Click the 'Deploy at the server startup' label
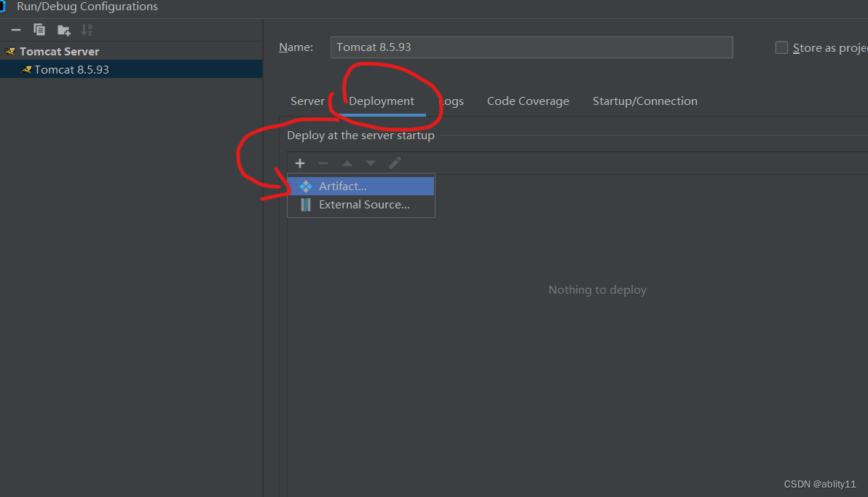This screenshot has height=497, width=868. (x=360, y=136)
